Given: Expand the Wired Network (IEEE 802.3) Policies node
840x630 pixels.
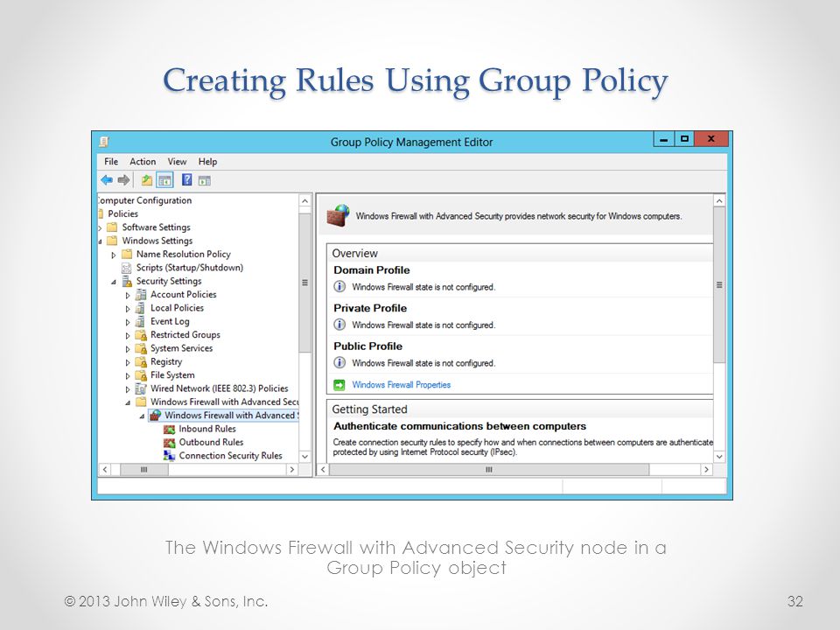Looking at the screenshot, I should [x=128, y=389].
